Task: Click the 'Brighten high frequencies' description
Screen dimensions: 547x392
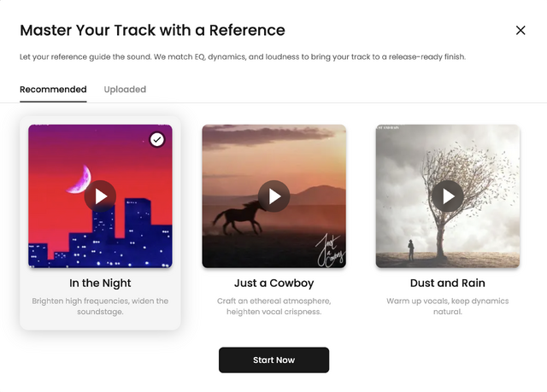Action: (x=100, y=307)
